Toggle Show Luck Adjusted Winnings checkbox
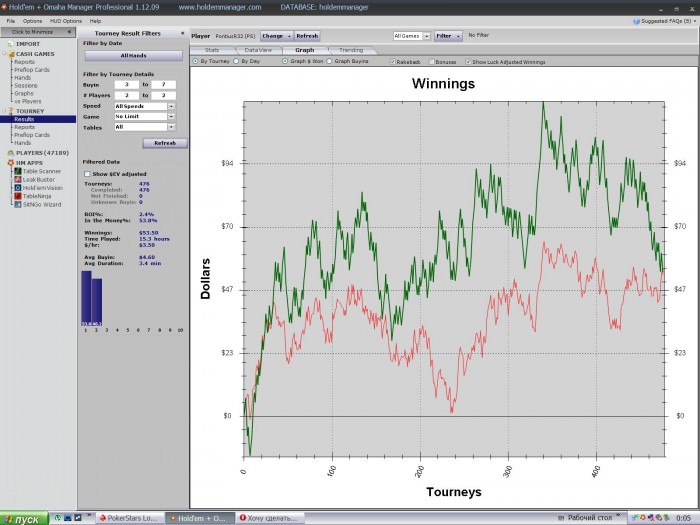 tap(468, 62)
